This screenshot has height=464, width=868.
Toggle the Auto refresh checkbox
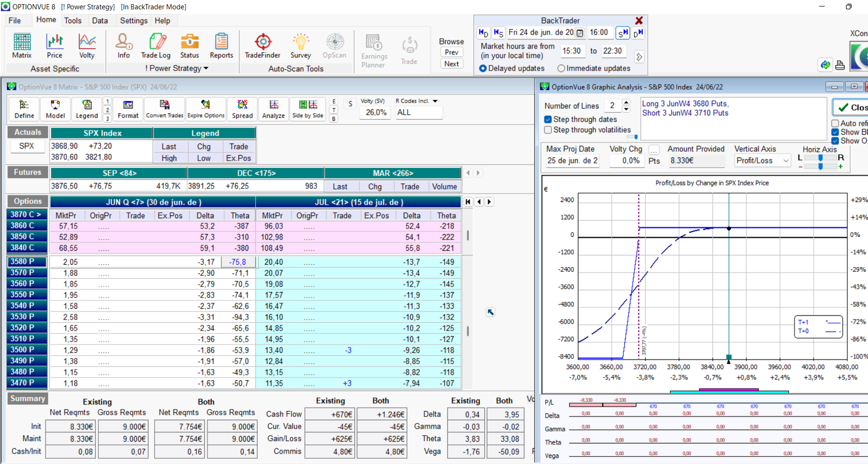(x=835, y=123)
